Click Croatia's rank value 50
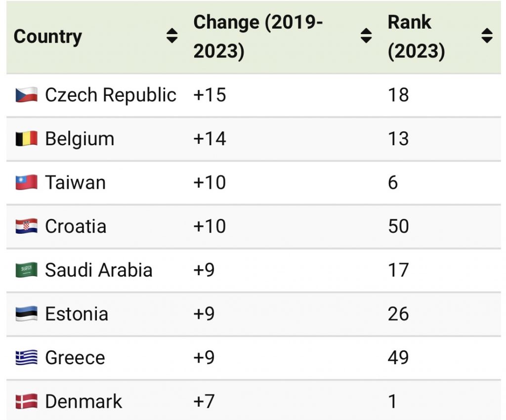506x420 pixels. click(x=398, y=226)
